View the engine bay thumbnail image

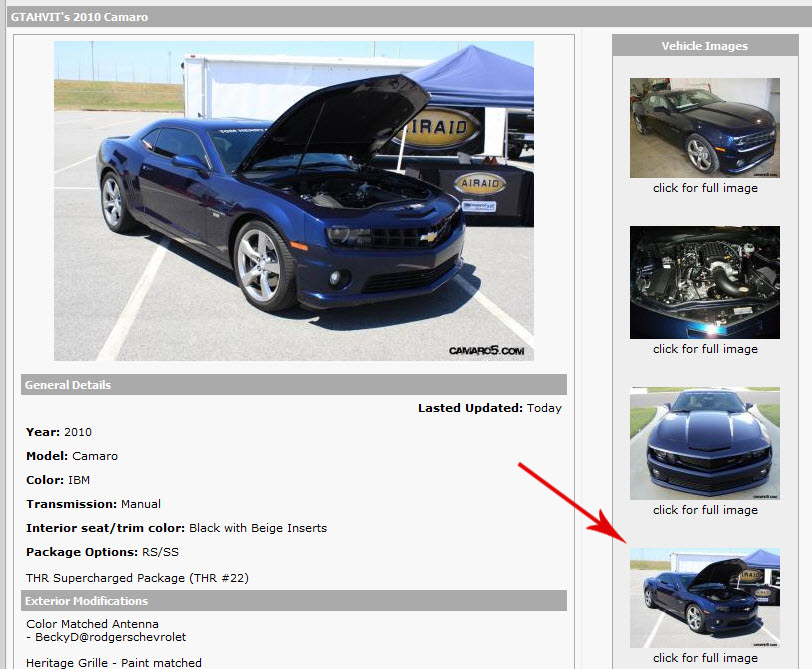704,282
